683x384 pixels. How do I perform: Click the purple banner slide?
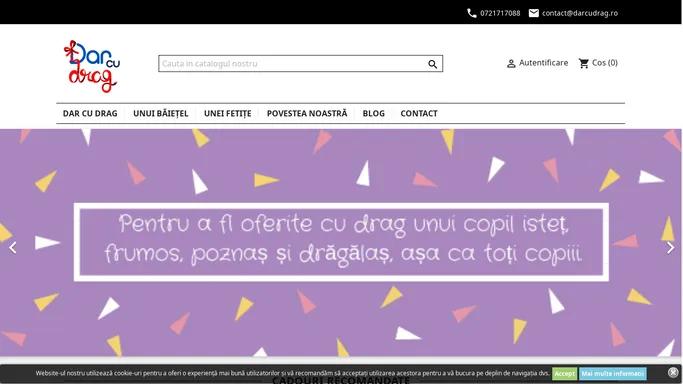point(341,243)
